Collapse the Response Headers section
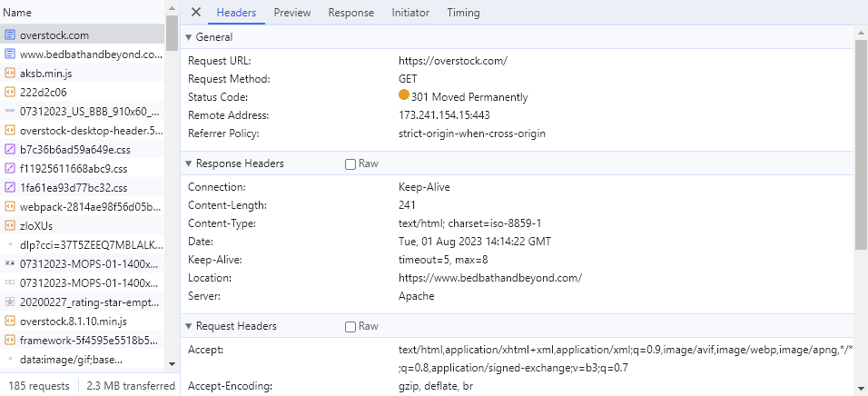The width and height of the screenshot is (868, 396). pyautogui.click(x=188, y=163)
